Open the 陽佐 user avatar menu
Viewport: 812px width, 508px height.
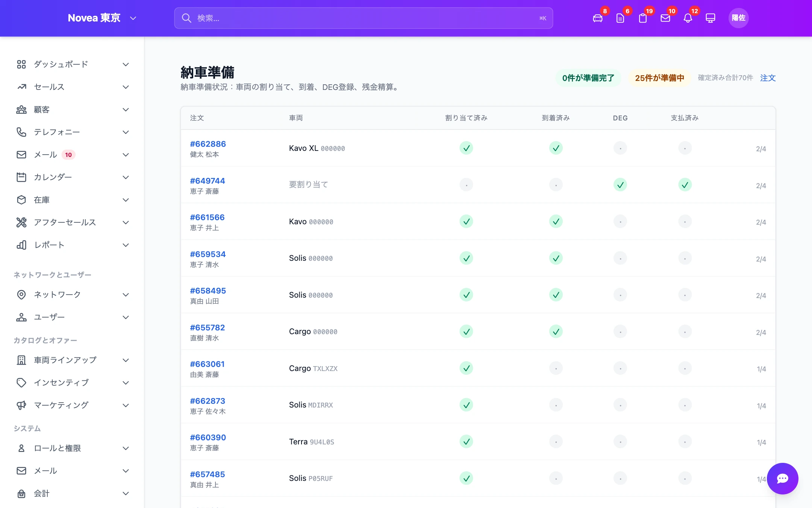point(738,18)
